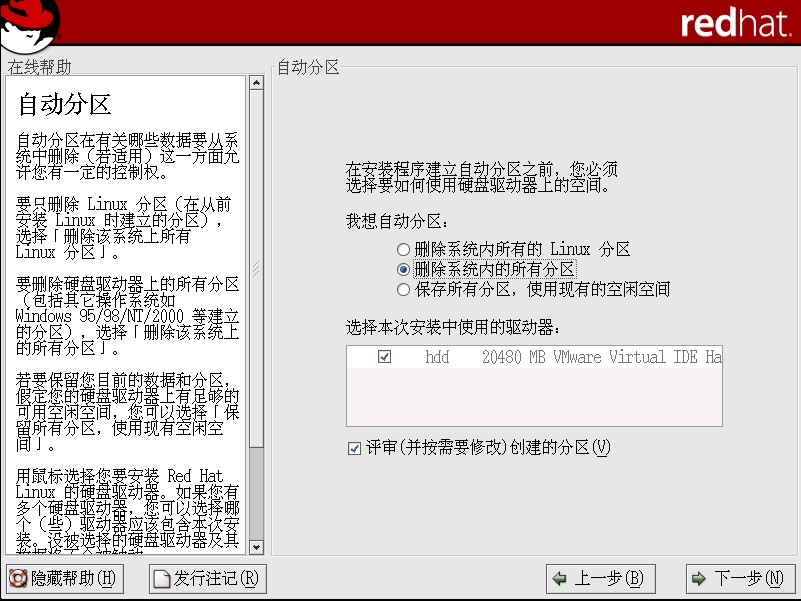Click the intro text 在安装程序建立自动分区之前
801x601 pixels.
click(482, 177)
